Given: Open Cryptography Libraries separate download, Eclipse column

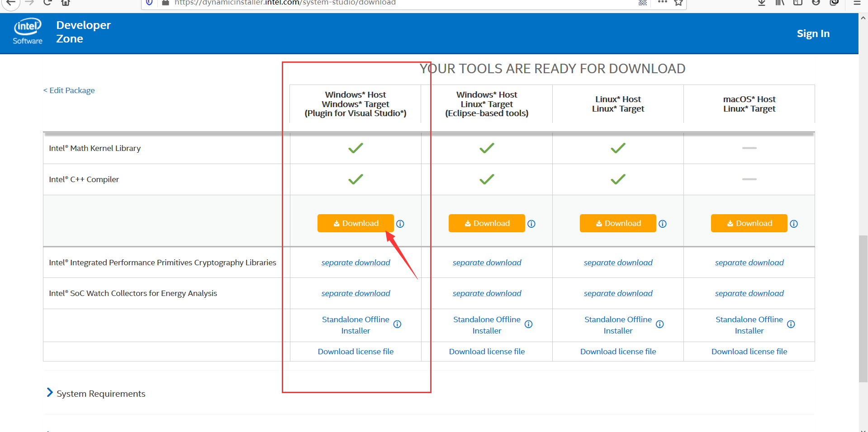Looking at the screenshot, I should [x=487, y=263].
